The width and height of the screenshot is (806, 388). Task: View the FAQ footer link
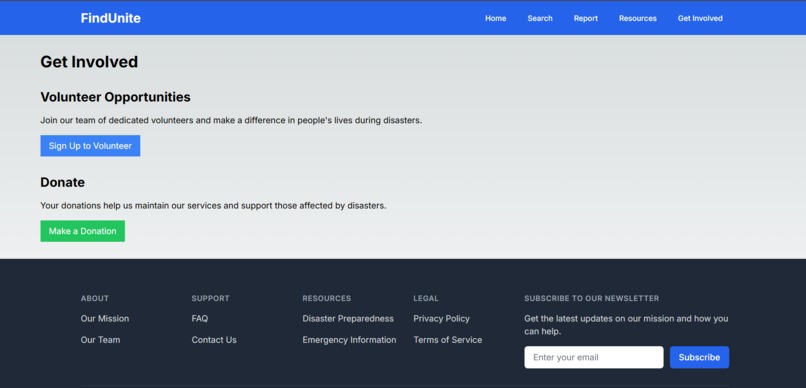[200, 319]
